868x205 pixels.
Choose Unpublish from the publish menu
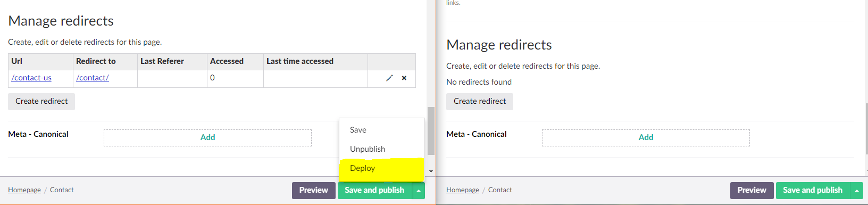click(x=381, y=149)
